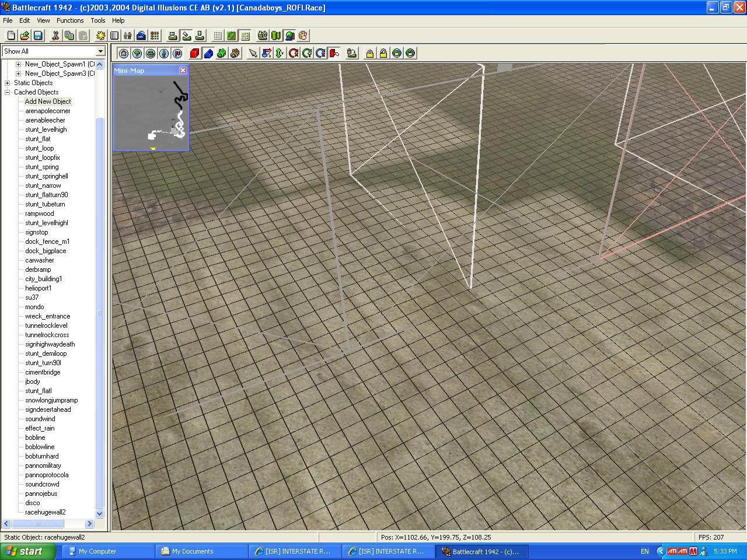This screenshot has width=747, height=560.
Task: Click the green house object icon
Action: [221, 53]
